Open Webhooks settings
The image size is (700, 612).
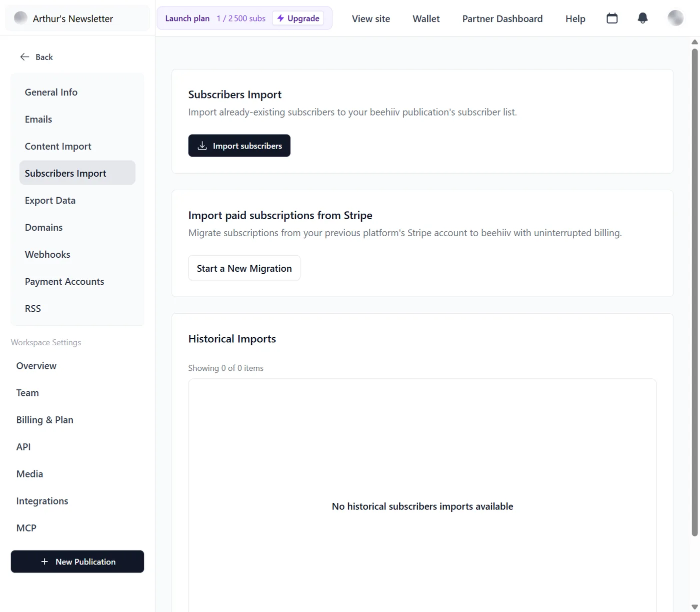[77, 254]
